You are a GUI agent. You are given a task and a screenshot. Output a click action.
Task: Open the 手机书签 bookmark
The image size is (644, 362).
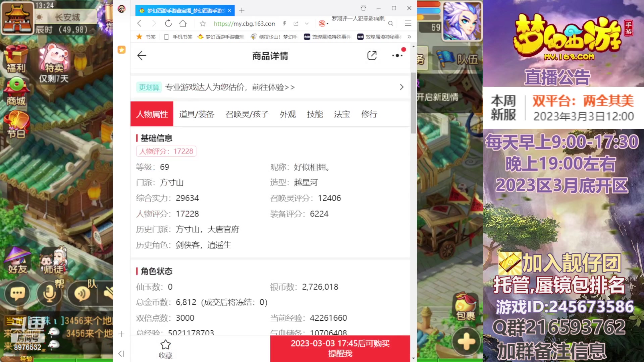pos(178,37)
